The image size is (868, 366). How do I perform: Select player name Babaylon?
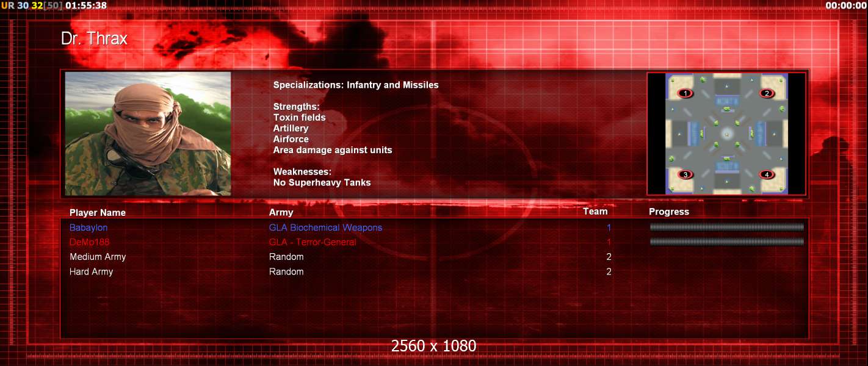click(89, 228)
